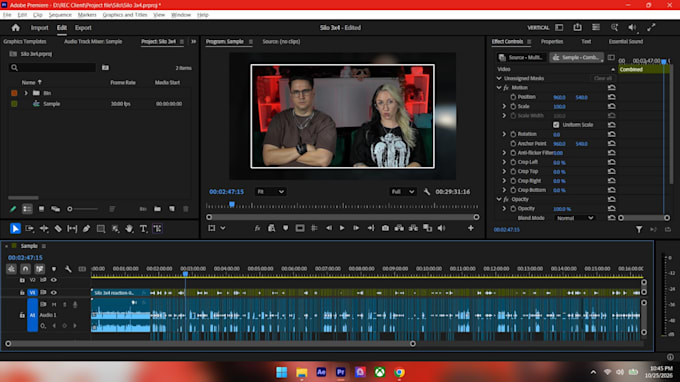Add a marker from the timeline header
Screen dimensions: 680x382
[54, 269]
